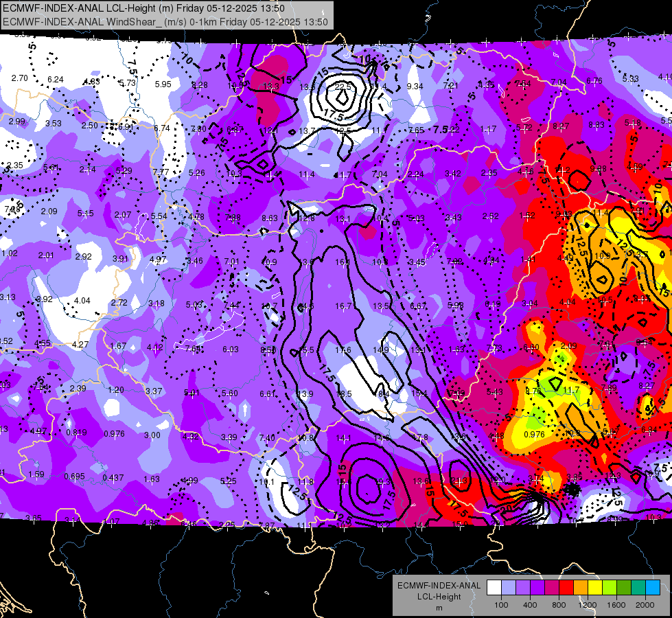This screenshot has width=672, height=618.
Task: Click the legend label '100'
Action: point(501,605)
